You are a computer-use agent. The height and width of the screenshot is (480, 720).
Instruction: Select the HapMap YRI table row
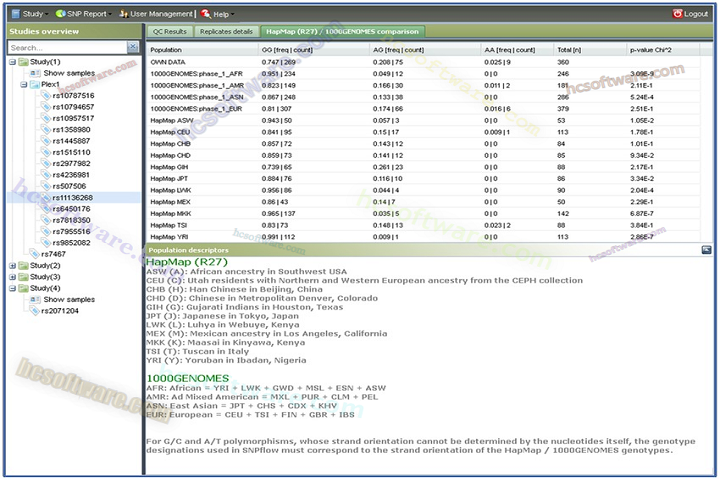click(423, 237)
